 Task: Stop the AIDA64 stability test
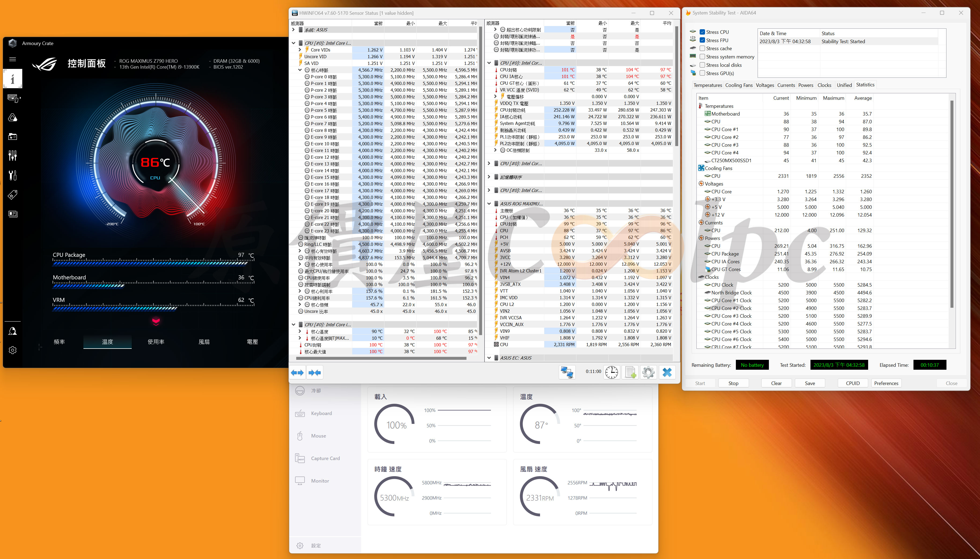(x=733, y=383)
